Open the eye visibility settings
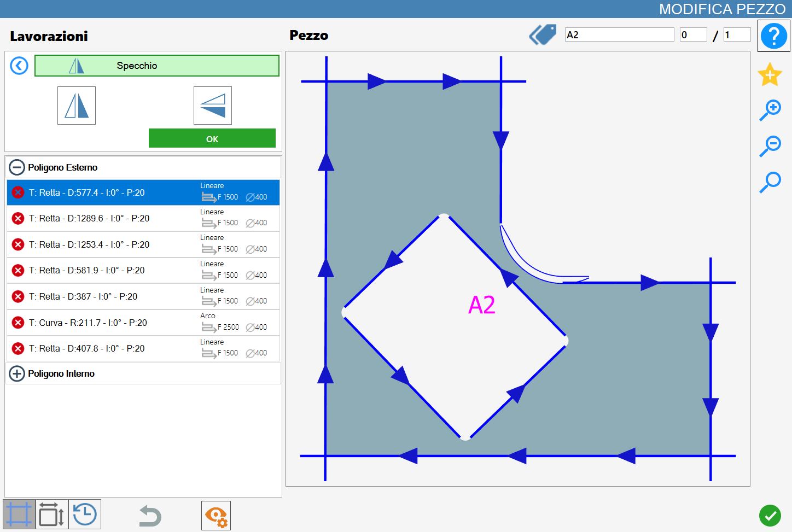 (216, 516)
